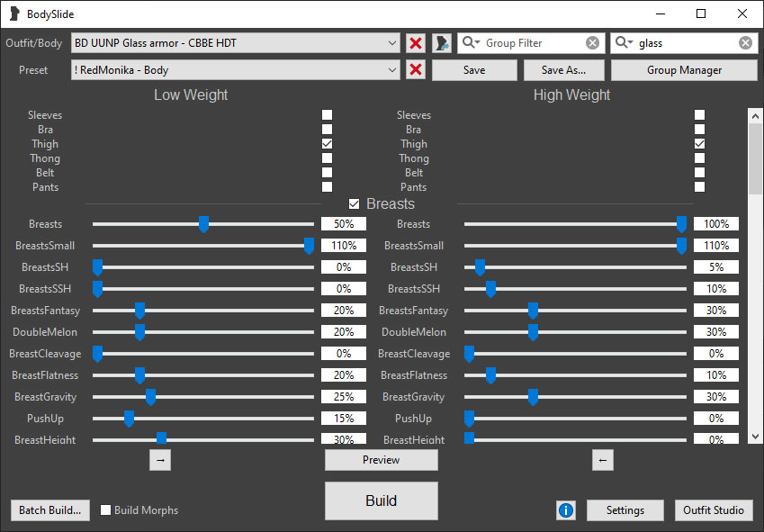The height and width of the screenshot is (532, 764).
Task: Click the Low Weight BreastFlatness slider handle
Action: [x=139, y=375]
